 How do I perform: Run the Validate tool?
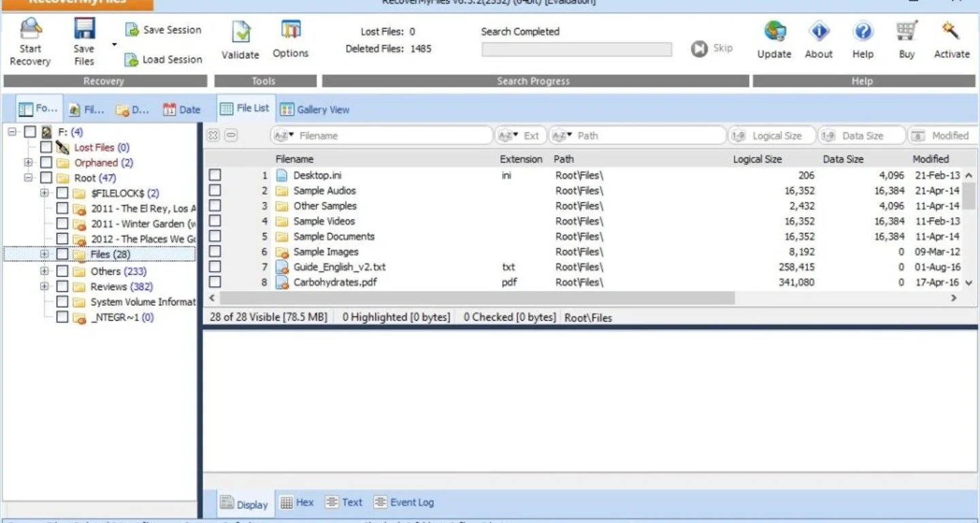pyautogui.click(x=240, y=40)
